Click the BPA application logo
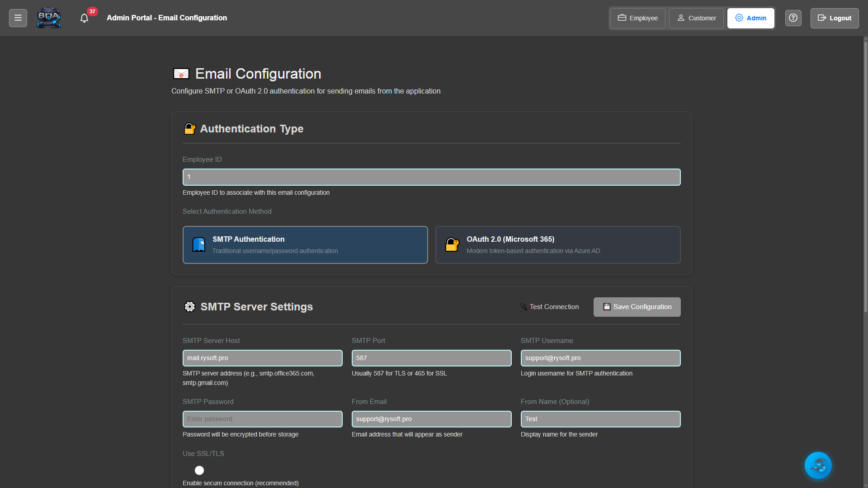Viewport: 868px width, 488px height. (48, 18)
